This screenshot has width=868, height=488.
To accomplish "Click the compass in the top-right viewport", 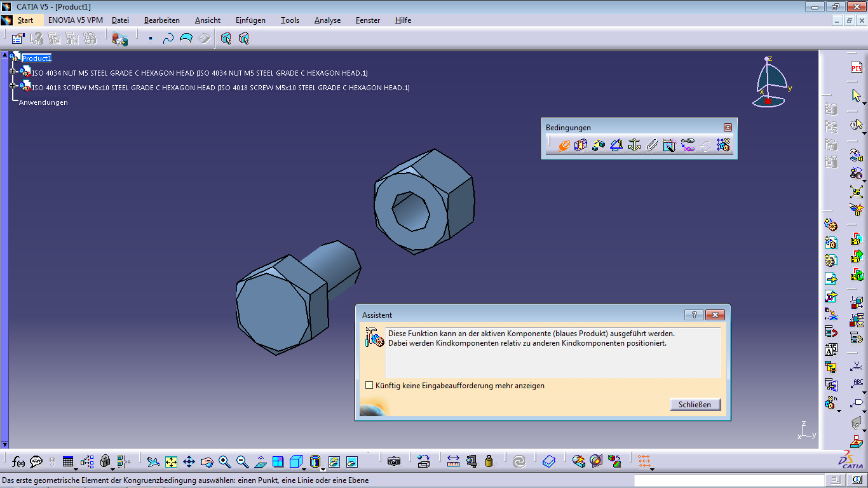I will tap(771, 81).
